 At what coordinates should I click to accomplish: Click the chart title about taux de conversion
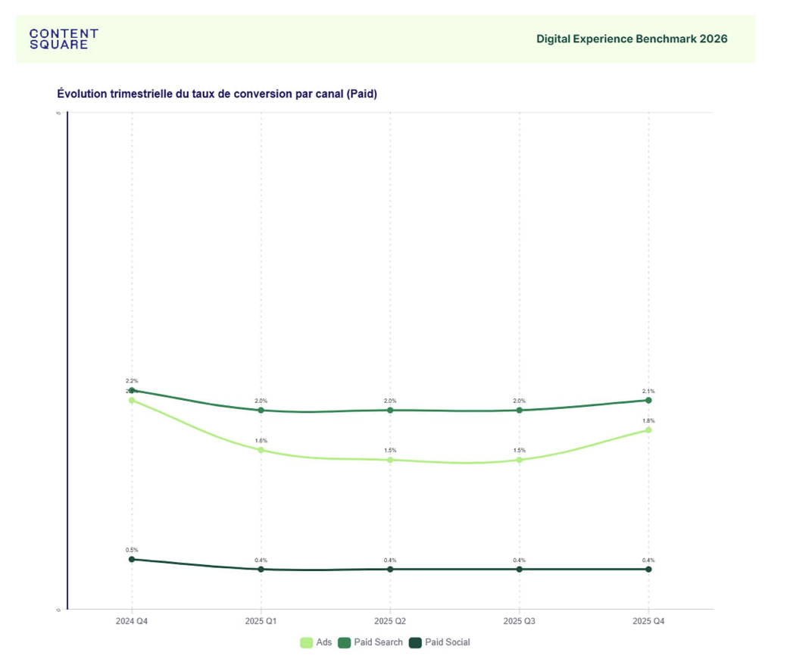point(217,94)
